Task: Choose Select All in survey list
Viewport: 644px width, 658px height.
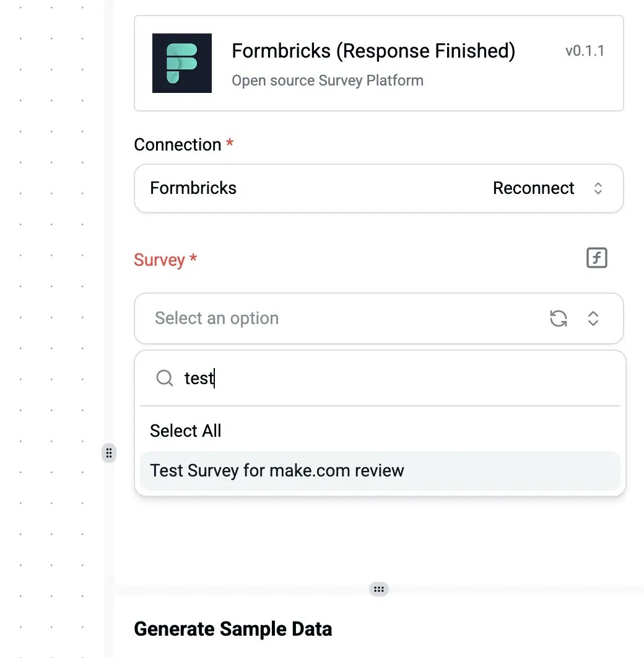Action: [x=380, y=431]
